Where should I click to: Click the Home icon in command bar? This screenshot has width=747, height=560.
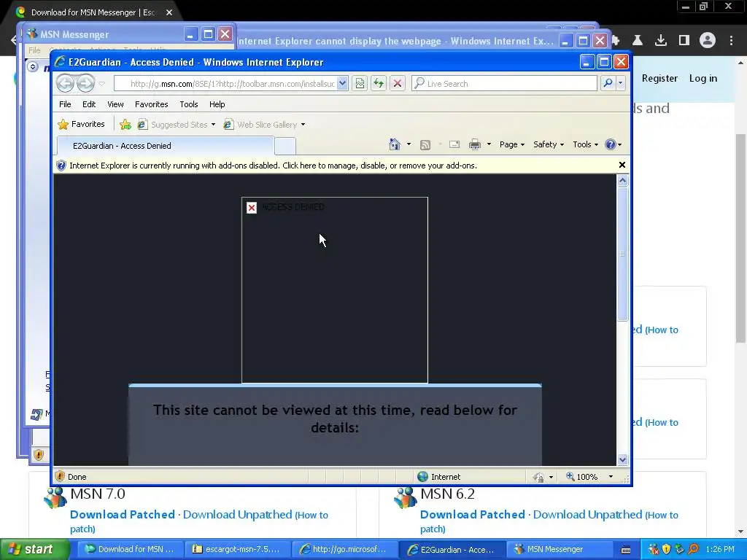[395, 144]
